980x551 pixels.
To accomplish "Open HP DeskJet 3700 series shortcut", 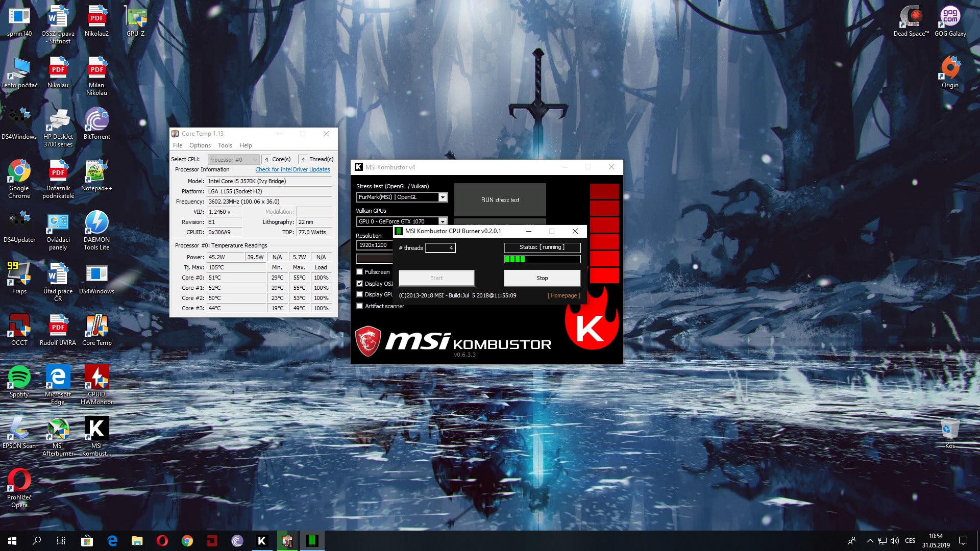I will [58, 128].
